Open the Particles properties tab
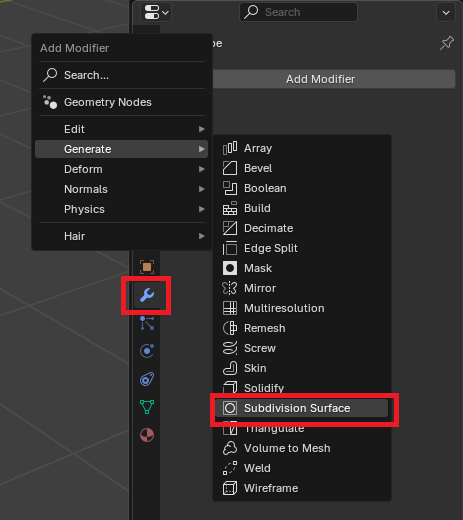This screenshot has height=520, width=463. coord(147,323)
